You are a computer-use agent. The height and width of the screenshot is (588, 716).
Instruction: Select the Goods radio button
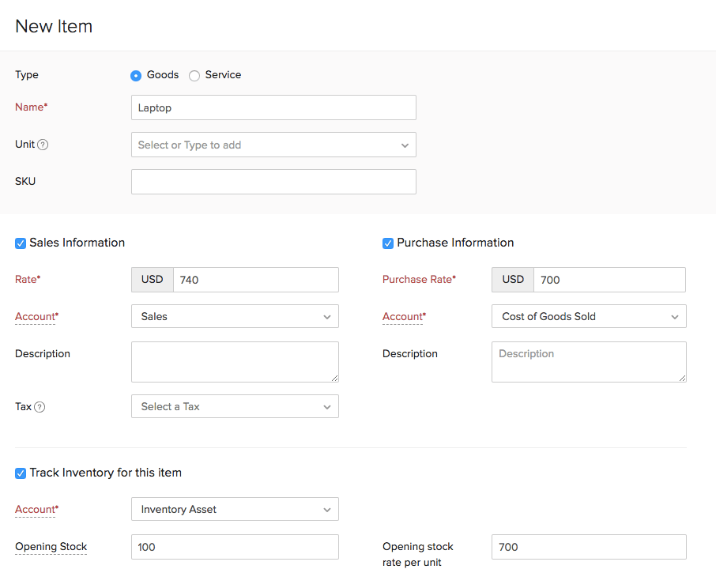[136, 76]
